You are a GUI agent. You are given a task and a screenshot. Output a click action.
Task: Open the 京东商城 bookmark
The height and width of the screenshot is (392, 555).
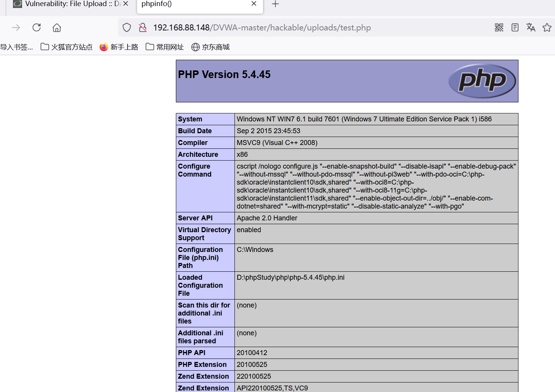click(x=211, y=47)
